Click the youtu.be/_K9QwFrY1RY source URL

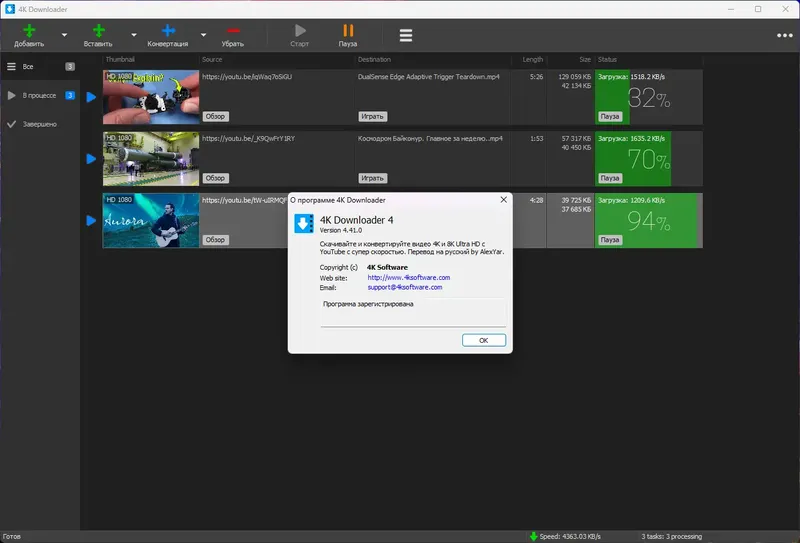coord(248,138)
